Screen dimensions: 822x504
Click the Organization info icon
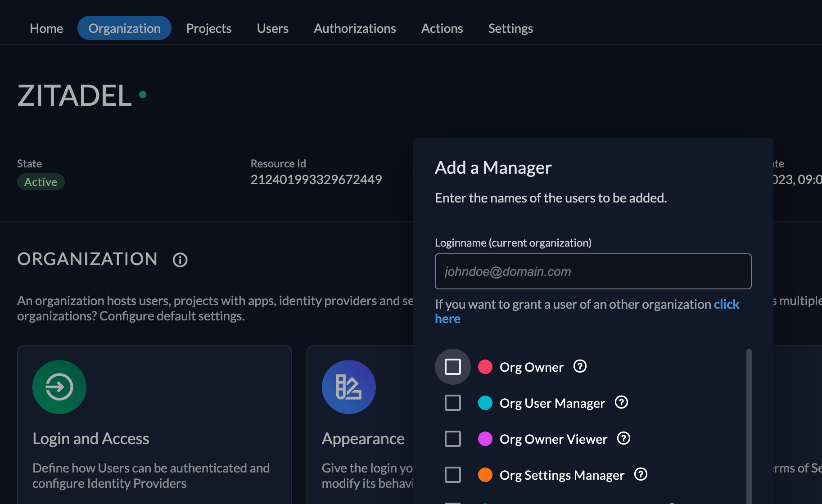click(x=180, y=260)
